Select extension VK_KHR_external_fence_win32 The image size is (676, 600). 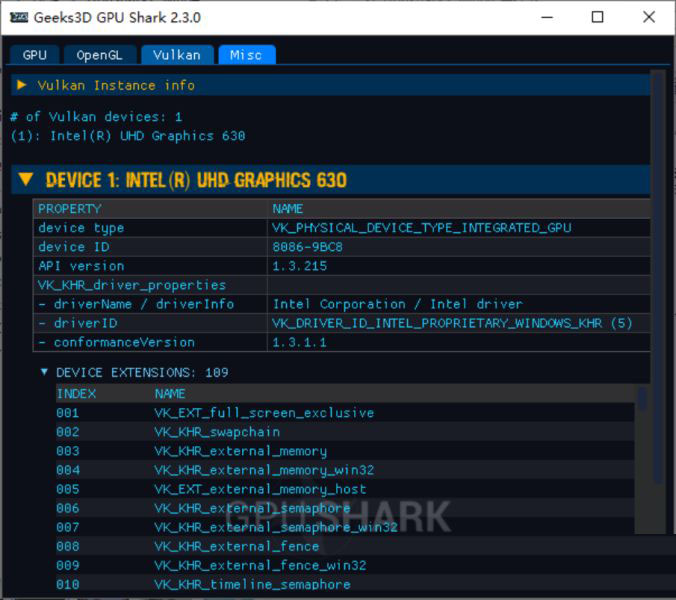(x=260, y=565)
